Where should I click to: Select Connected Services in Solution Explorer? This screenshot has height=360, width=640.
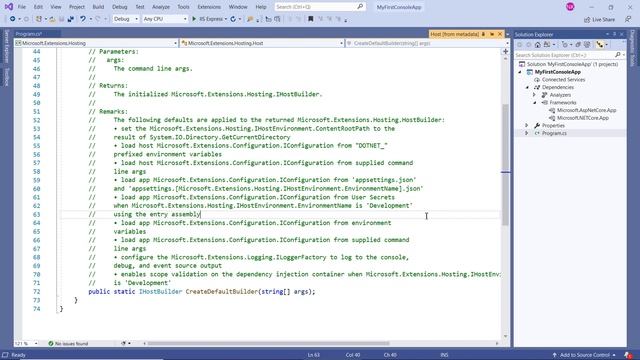[563, 80]
